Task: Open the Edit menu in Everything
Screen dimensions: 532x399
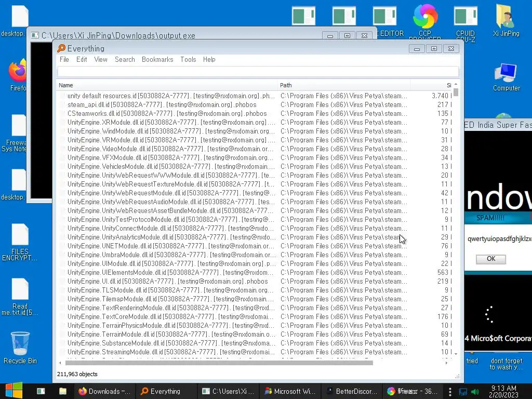Action: 82,59
